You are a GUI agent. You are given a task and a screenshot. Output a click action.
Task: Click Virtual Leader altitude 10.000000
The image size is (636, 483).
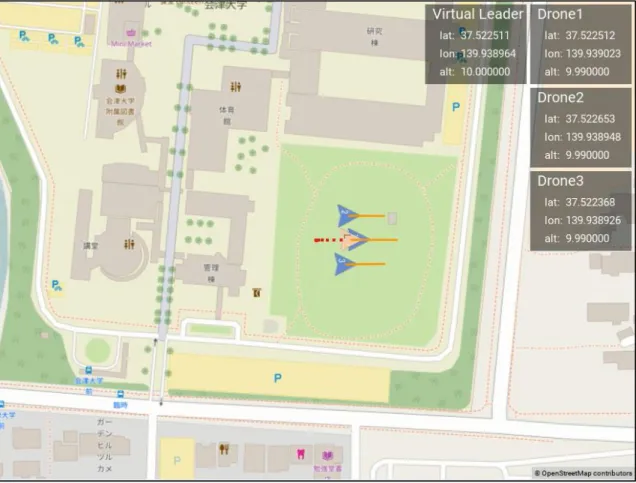coord(485,72)
